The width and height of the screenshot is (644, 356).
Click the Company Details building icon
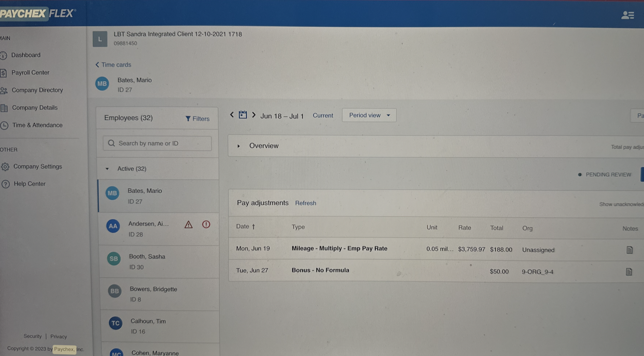click(4, 108)
